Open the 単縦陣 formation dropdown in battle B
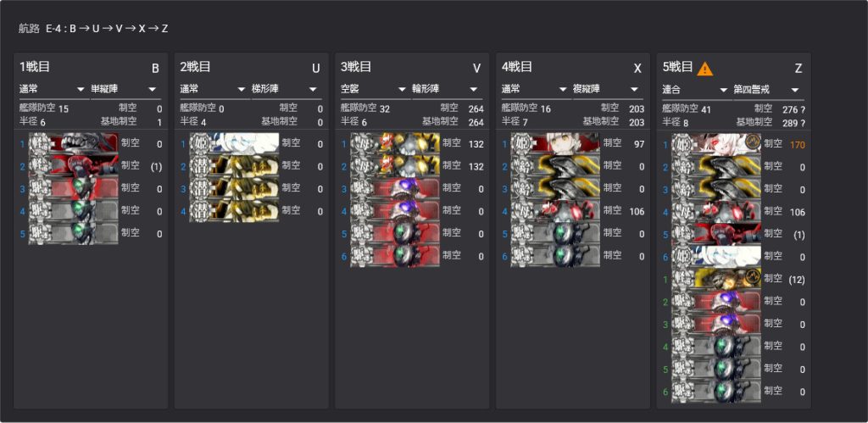This screenshot has height=423, width=868. [125, 89]
